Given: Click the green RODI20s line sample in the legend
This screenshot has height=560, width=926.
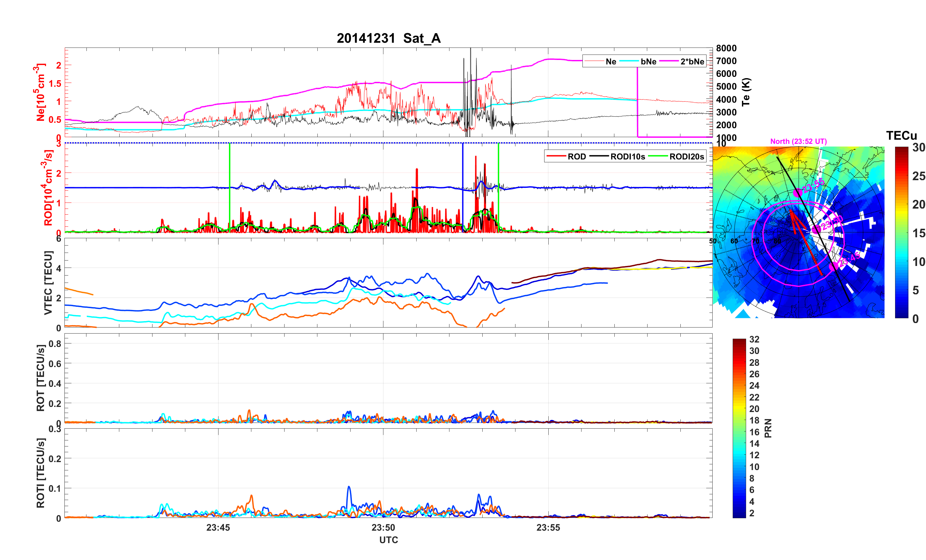Looking at the screenshot, I should pos(658,156).
